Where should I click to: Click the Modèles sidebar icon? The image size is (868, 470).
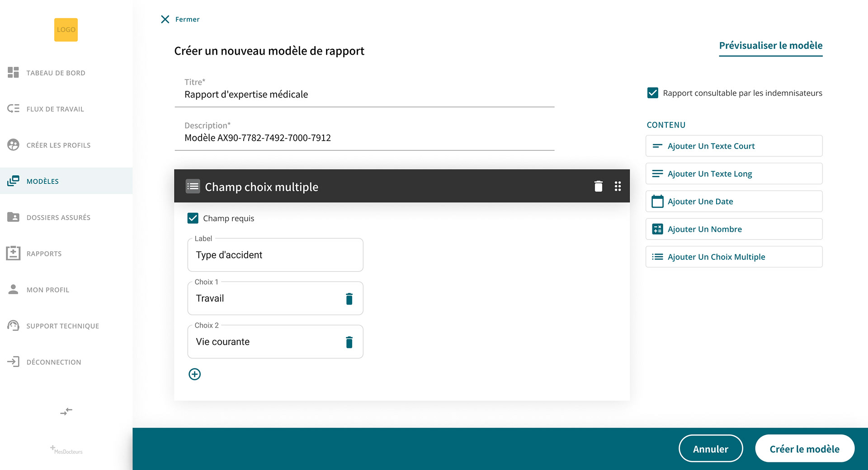pyautogui.click(x=13, y=181)
